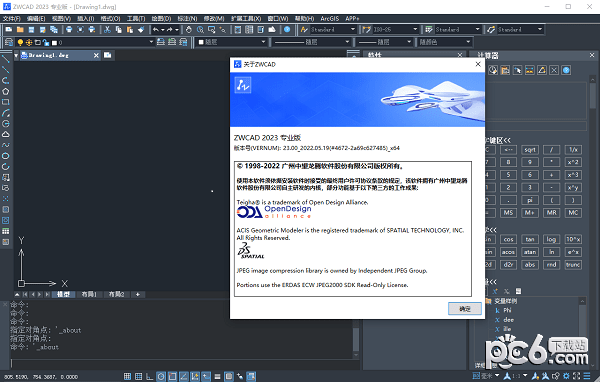Select the Polygon tool in left toolbar
600x382 pixels.
tap(5, 91)
